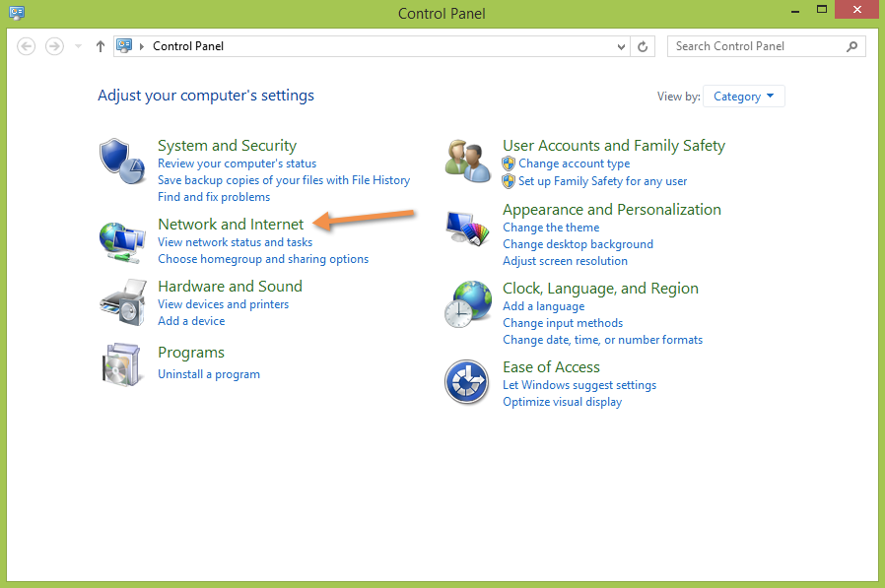Open the View by Category dropdown
885x588 pixels.
point(744,97)
